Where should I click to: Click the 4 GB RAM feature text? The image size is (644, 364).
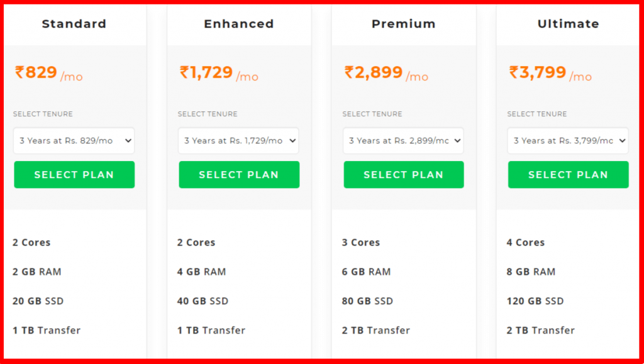pyautogui.click(x=202, y=272)
